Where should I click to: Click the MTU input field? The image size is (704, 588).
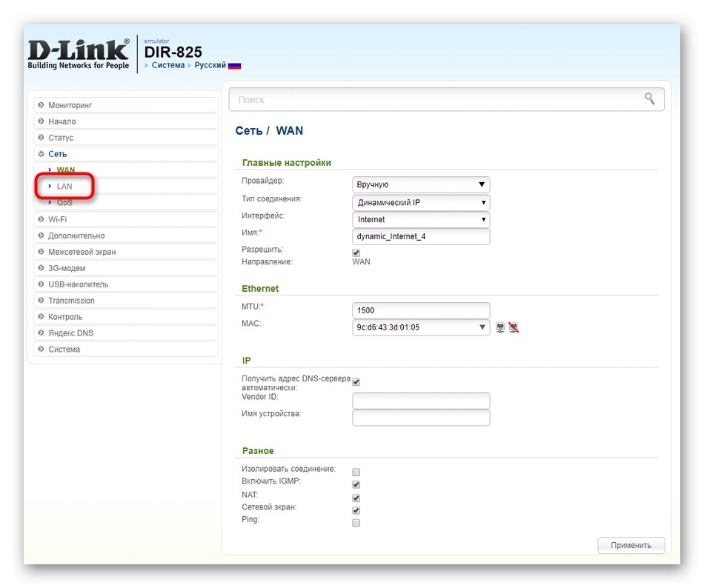pyautogui.click(x=421, y=310)
